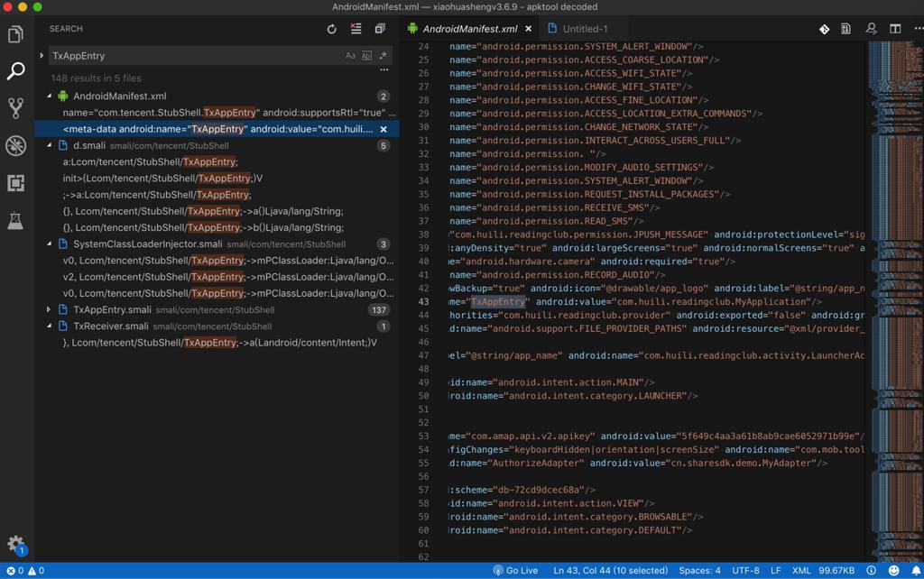Switch to the Untitled-1 tab
Image resolution: width=924 pixels, height=579 pixels.
(584, 29)
